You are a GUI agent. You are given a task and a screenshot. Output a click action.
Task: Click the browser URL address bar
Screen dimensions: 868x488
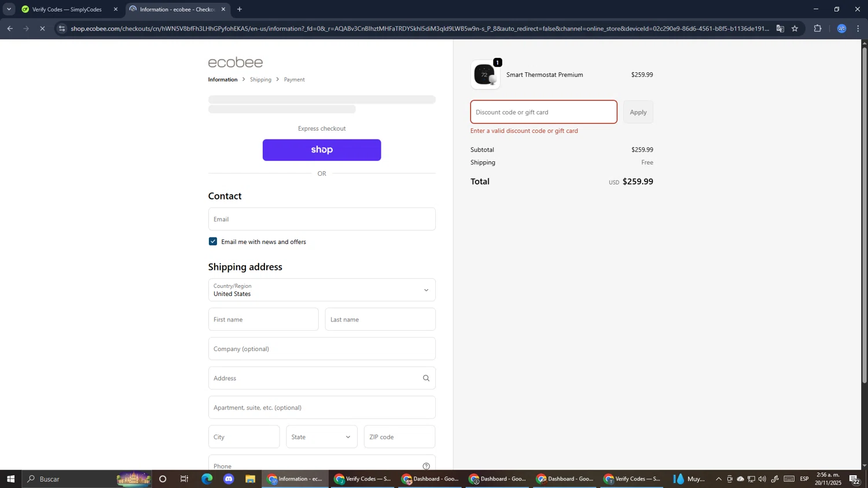pos(420,28)
